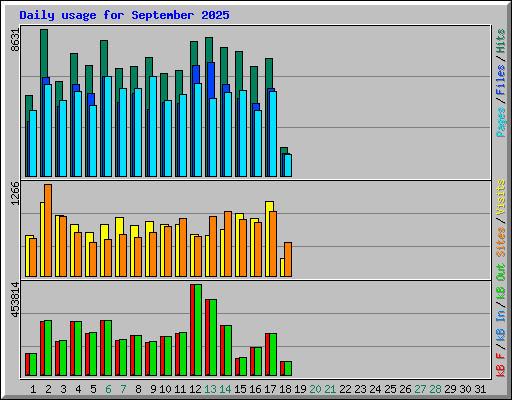The height and width of the screenshot is (400, 512).
Task: Click the green kB Out bar for day 18
Action: [288, 369]
